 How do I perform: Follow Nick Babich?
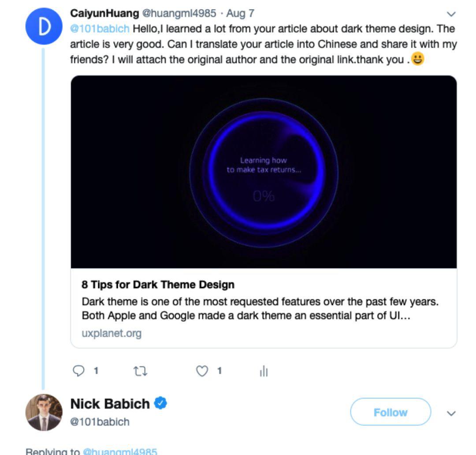point(390,412)
